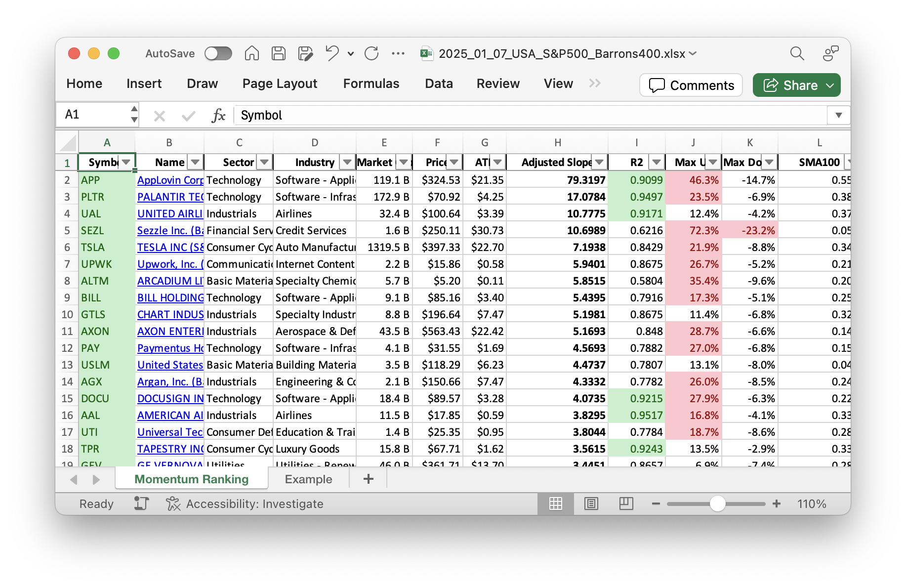Image resolution: width=906 pixels, height=588 pixels.
Task: Click the Undo arrow icon
Action: point(332,53)
